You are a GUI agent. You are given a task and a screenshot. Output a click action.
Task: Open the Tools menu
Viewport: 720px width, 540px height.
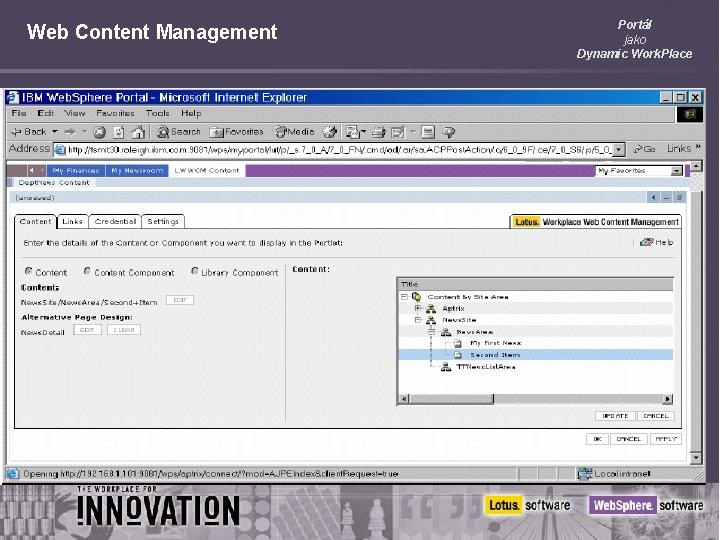click(158, 113)
